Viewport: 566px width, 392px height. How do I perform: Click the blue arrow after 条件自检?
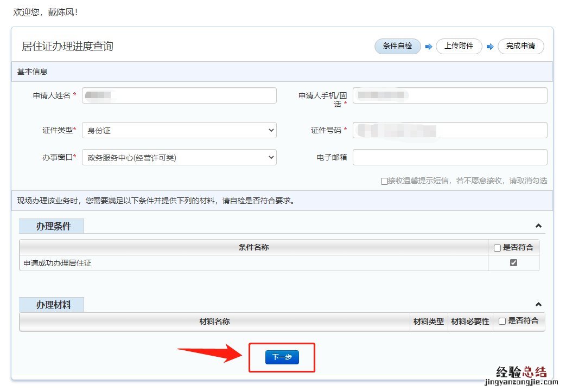tap(428, 47)
